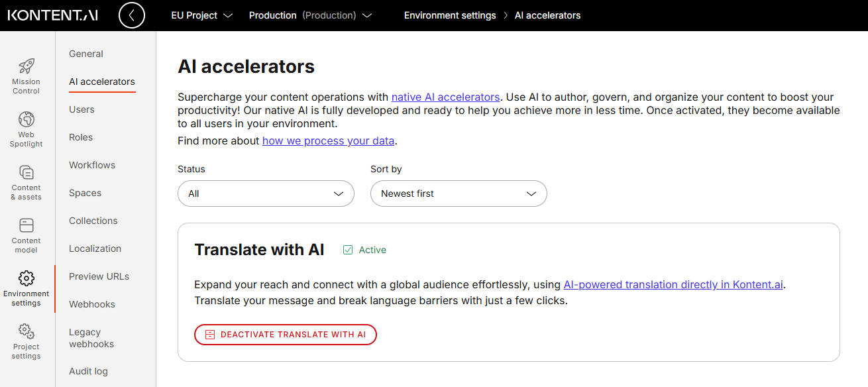Click the Environment settings breadcrumb

click(x=450, y=15)
